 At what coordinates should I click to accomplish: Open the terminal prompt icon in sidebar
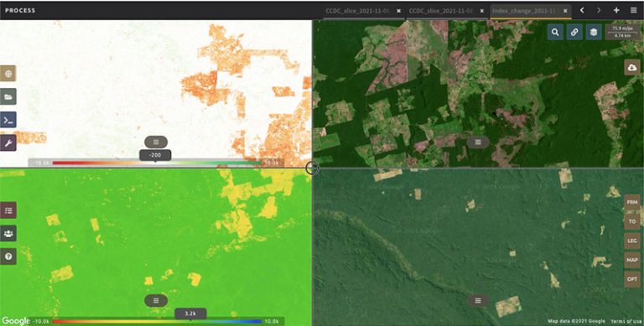(8, 120)
